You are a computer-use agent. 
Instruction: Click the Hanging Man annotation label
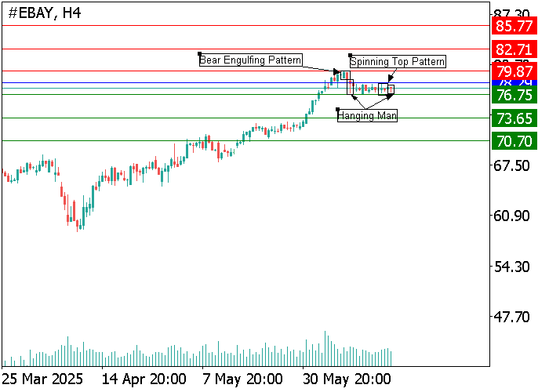tap(367, 116)
